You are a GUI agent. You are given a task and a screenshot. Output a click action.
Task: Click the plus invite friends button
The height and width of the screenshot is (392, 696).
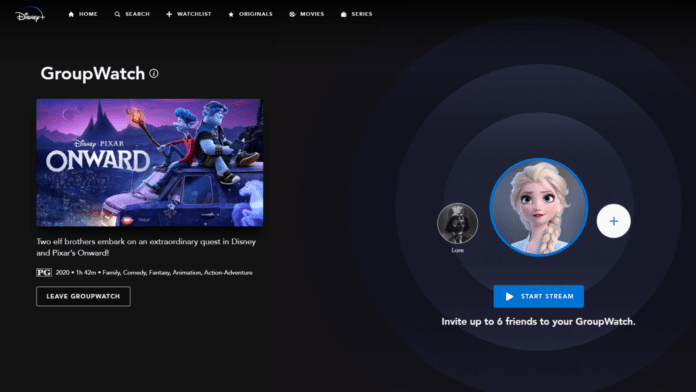click(613, 221)
